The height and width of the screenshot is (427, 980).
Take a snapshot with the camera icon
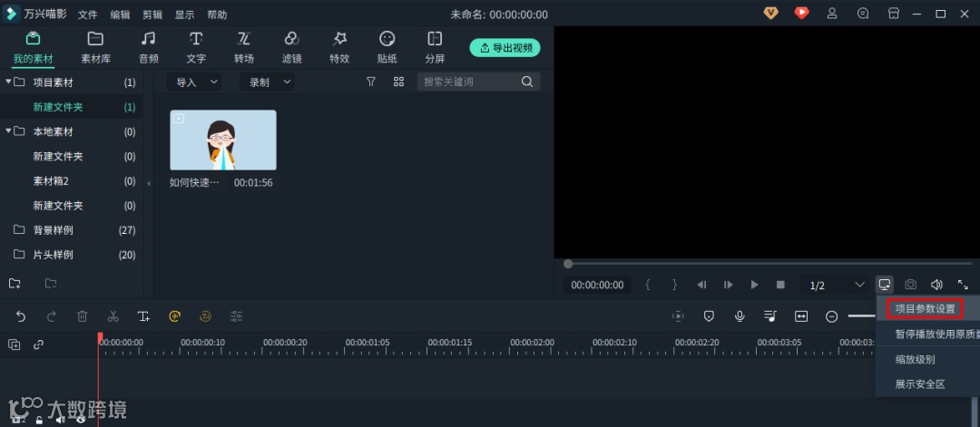pyautogui.click(x=911, y=285)
